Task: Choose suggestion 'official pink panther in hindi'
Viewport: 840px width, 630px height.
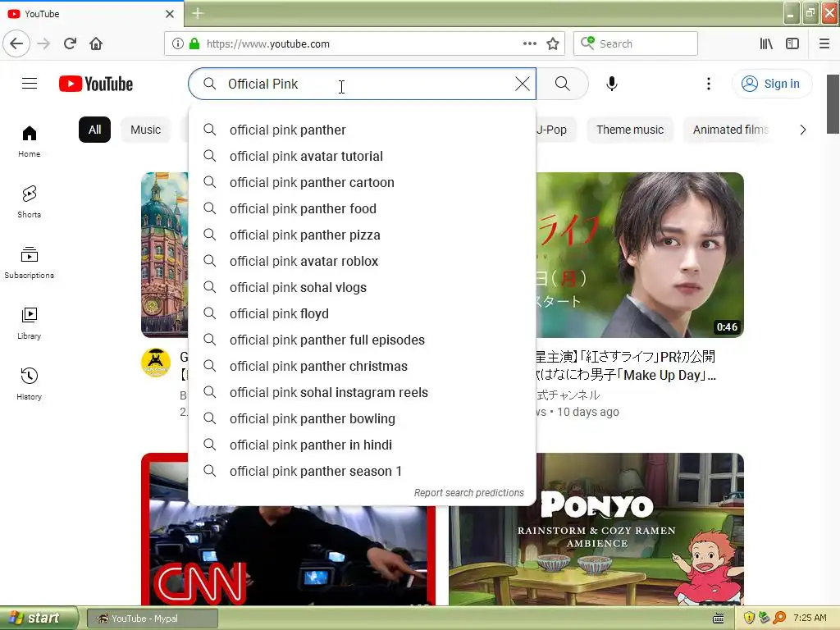Action: 362,445
